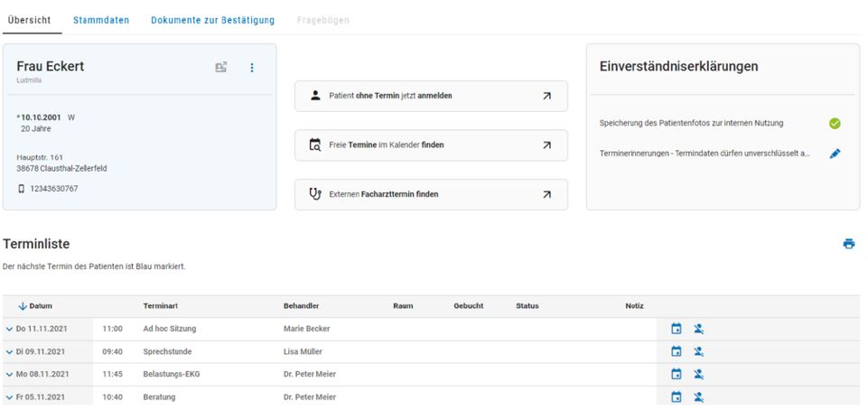
Task: Click calendar icon for 11.11.2021 appointment
Action: [x=676, y=329]
